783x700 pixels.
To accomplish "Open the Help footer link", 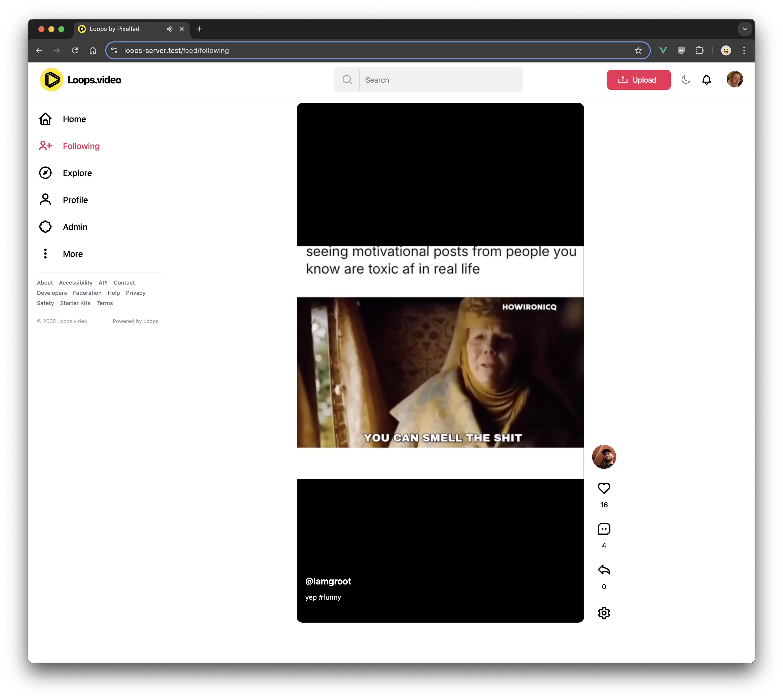I will click(x=114, y=293).
